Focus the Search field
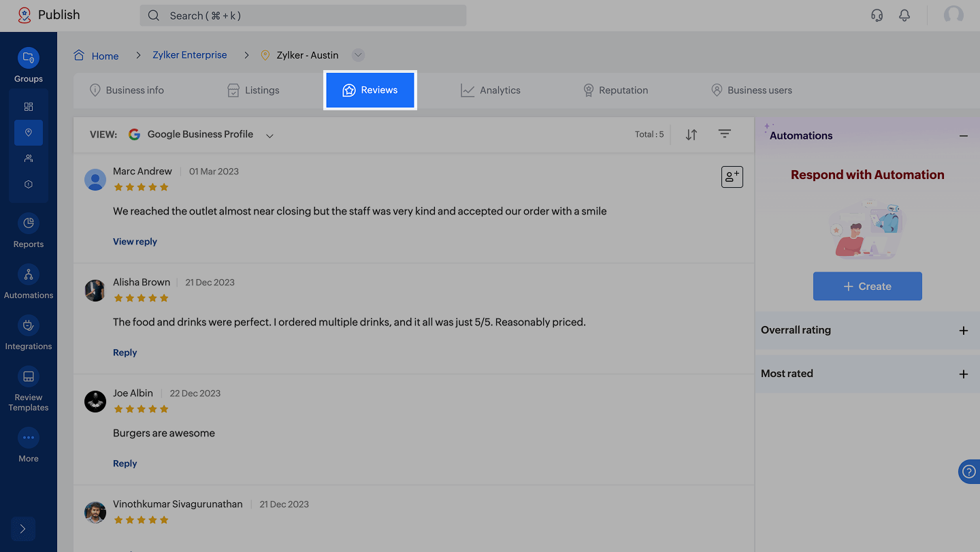This screenshot has height=552, width=980. pos(303,16)
